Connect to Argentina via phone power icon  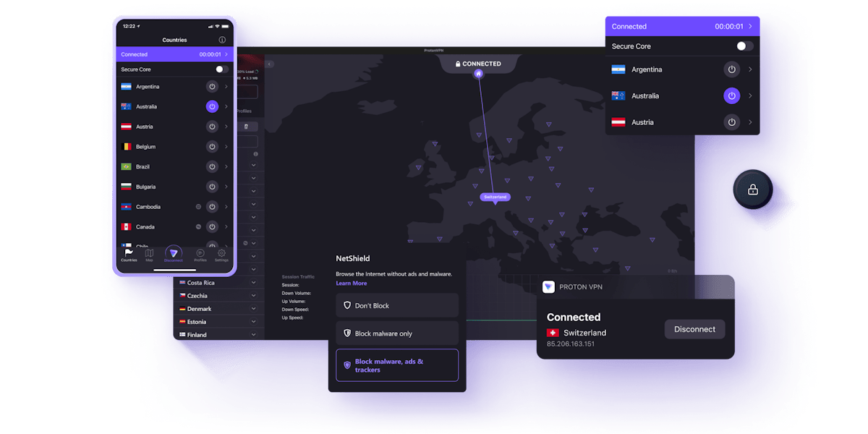tap(212, 87)
